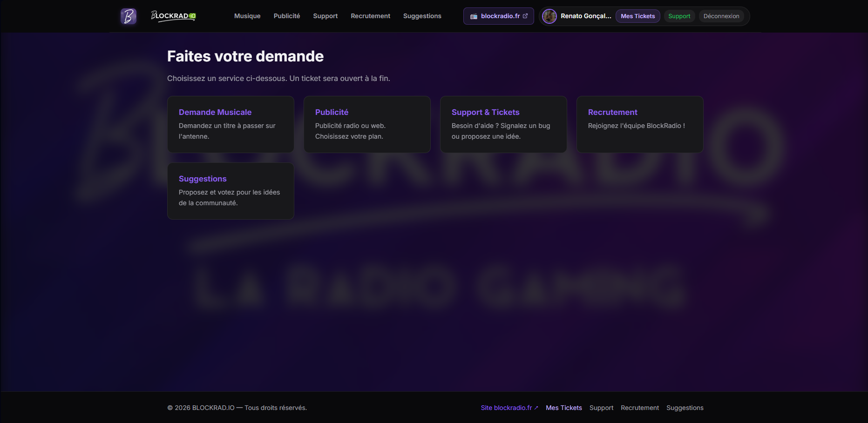This screenshot has height=423, width=868.
Task: Open Support in the top navigation
Action: (325, 16)
